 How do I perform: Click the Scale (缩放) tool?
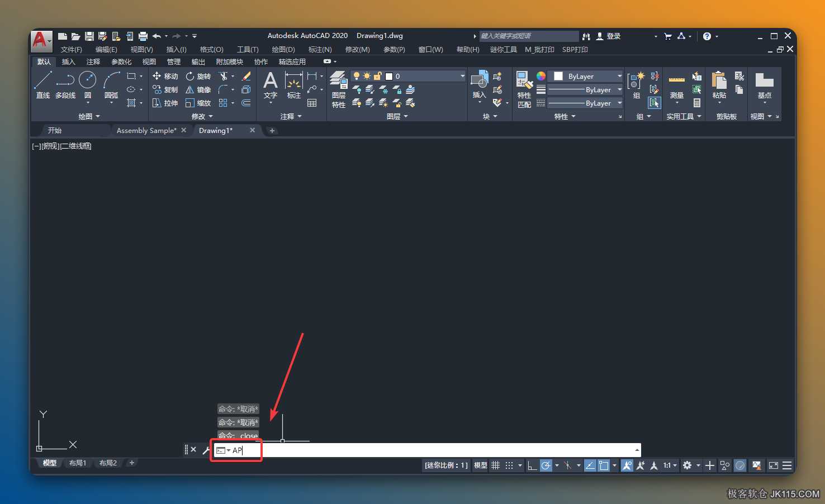pos(198,103)
